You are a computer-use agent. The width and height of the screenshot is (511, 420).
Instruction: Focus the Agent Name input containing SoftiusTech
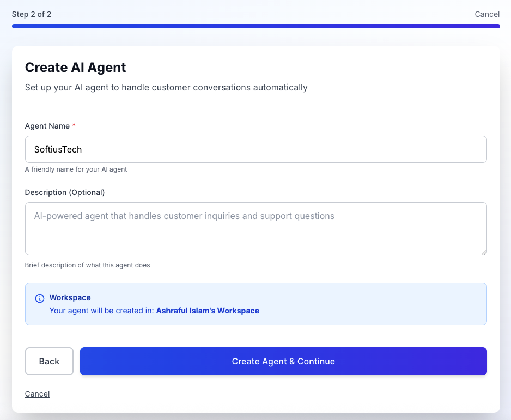[x=255, y=149]
